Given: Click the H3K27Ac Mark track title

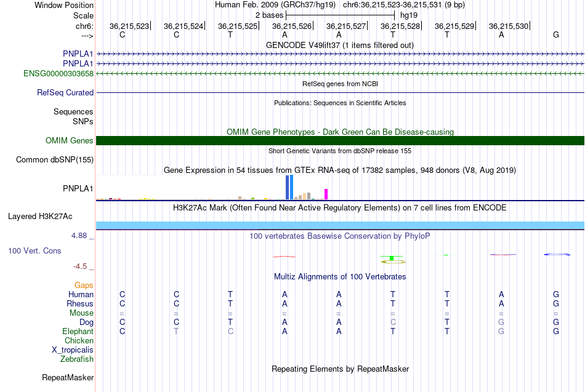Looking at the screenshot, I should click(x=340, y=207).
